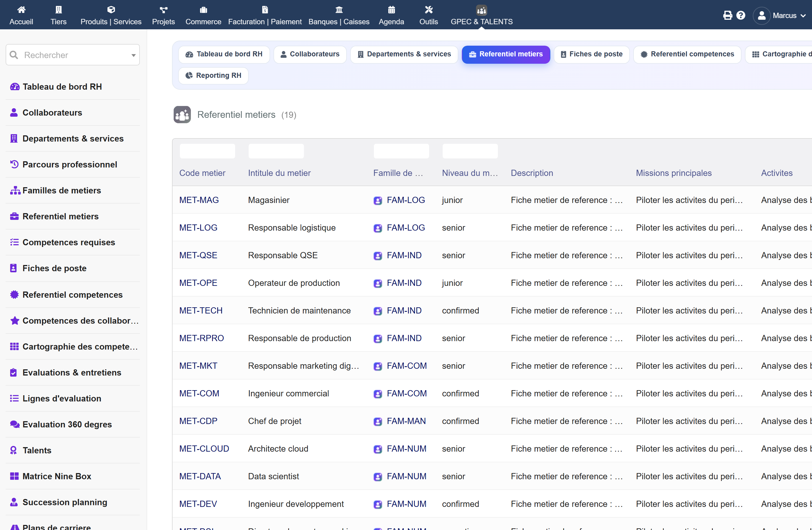Screen dimensions: 812x530
Task: Open the MET-LOG metier record
Action: point(198,228)
